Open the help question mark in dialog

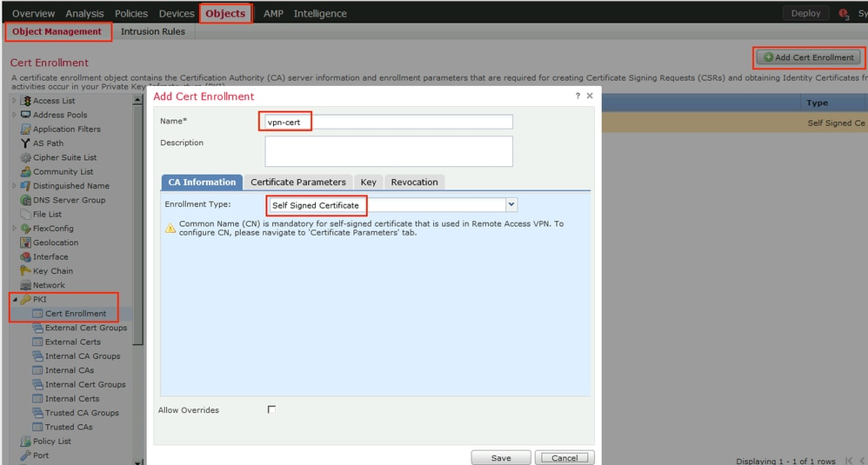pos(578,96)
